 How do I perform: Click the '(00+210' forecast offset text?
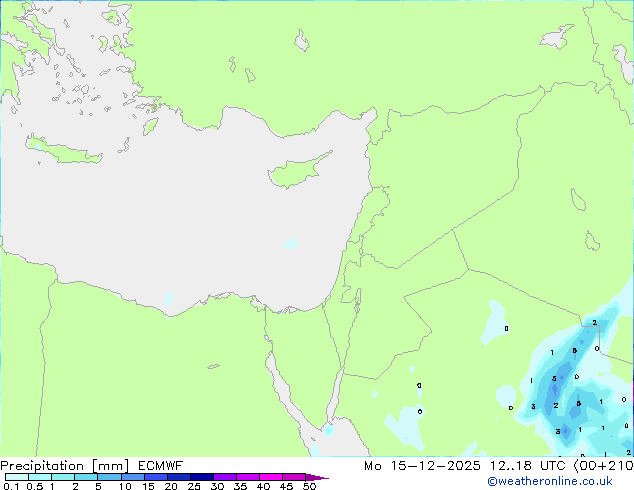coord(603,466)
